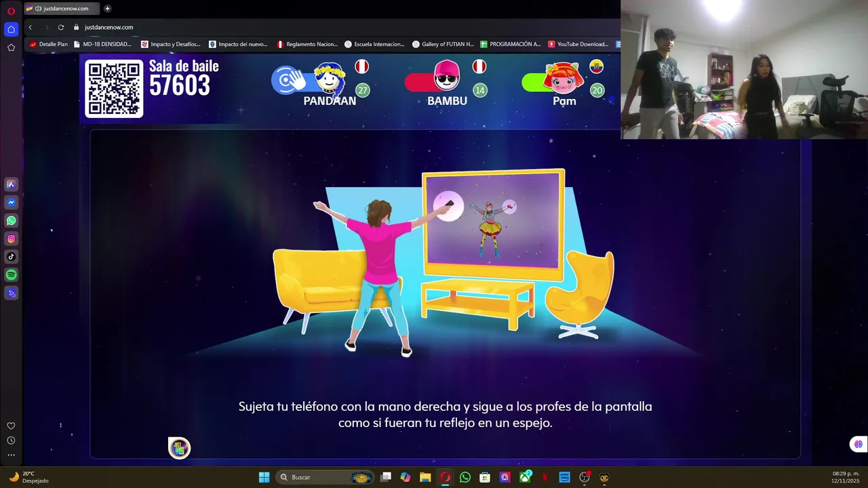This screenshot has height=488, width=868.
Task: Open the three-dot sidebar settings
Action: coord(11,455)
